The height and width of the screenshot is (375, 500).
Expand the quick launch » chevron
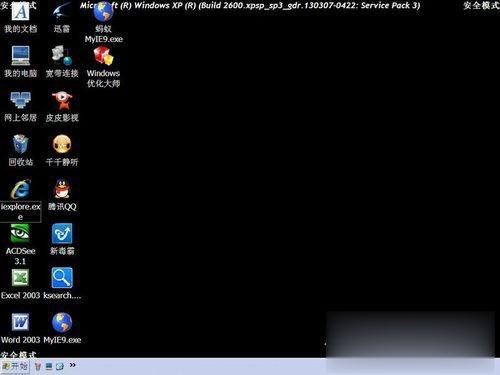click(72, 365)
